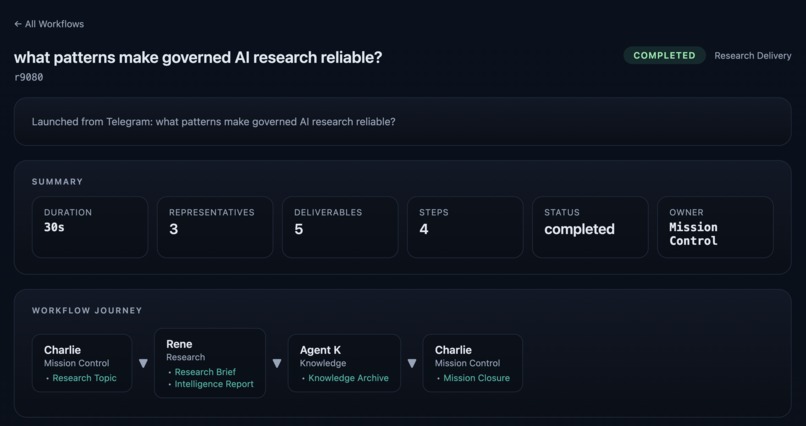Open the Intelligence Report deliverable
The image size is (806, 426).
214,384
